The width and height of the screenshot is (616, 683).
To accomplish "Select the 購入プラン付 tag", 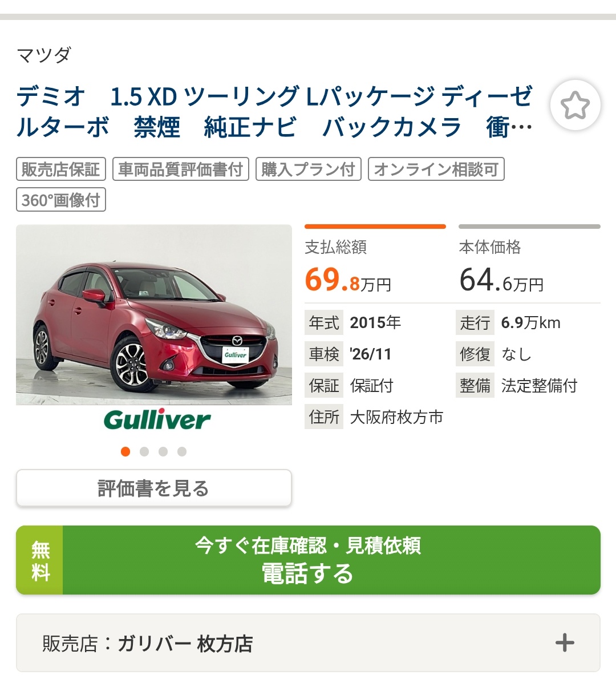I will [308, 169].
